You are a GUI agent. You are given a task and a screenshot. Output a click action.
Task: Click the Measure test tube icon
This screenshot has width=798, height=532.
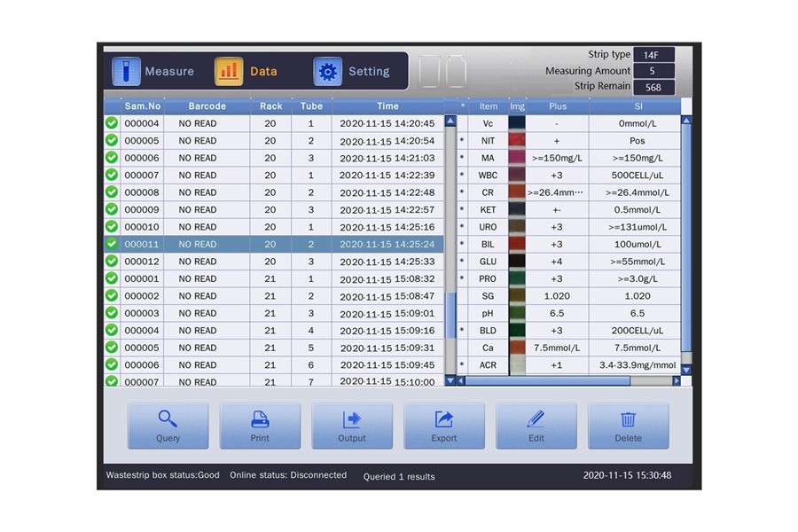click(x=126, y=72)
